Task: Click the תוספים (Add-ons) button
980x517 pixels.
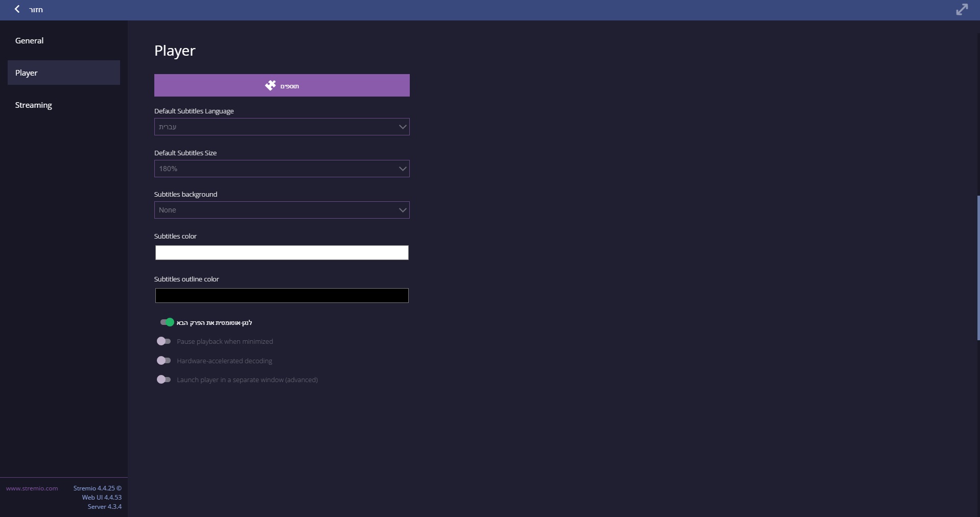Action: coord(282,85)
